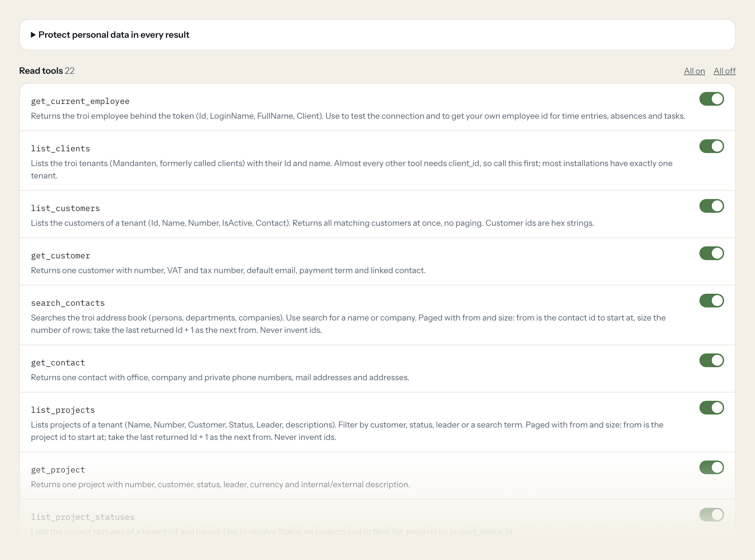
Task: Click the Read tools 22 heading
Action: tap(47, 71)
